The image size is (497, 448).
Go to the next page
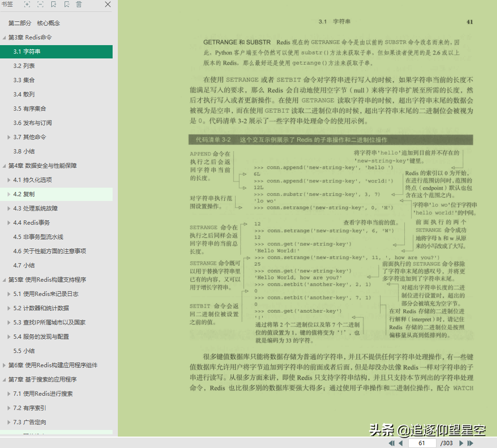click(x=461, y=443)
